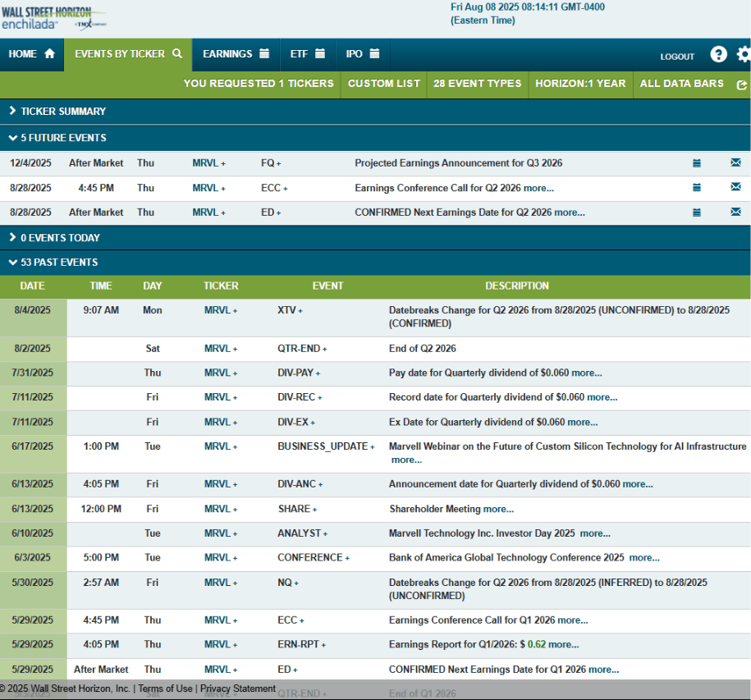Viewport: 751px width, 700px height.
Task: Click envelope icon on CONFIRMED Next Earnings Date row
Action: [735, 212]
